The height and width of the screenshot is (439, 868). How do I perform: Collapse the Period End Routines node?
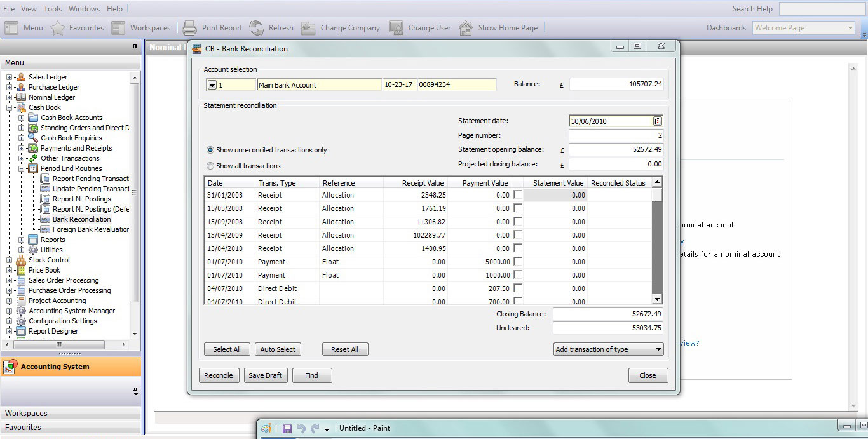21,168
